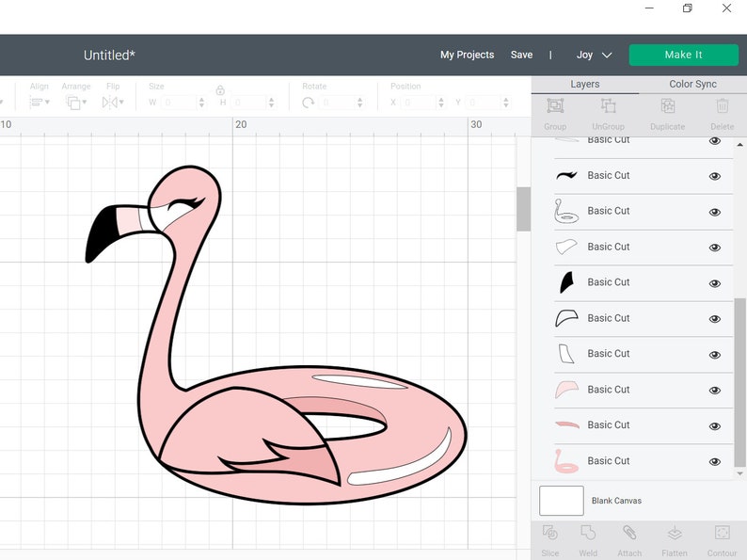Viewport: 747px width, 560px height.
Task: Click the Duplicate layer icon
Action: pyautogui.click(x=667, y=105)
